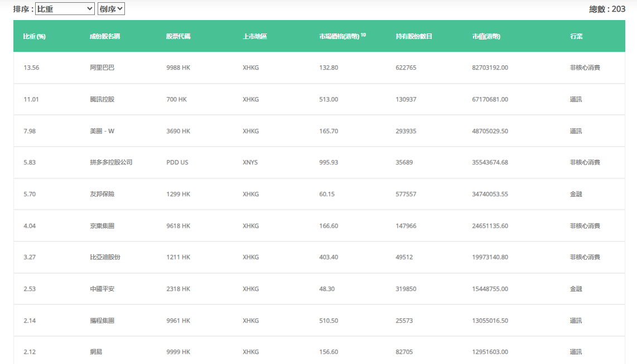Click stock code 2318 HK
Viewport: 637px width, 364px height.
pyautogui.click(x=178, y=289)
